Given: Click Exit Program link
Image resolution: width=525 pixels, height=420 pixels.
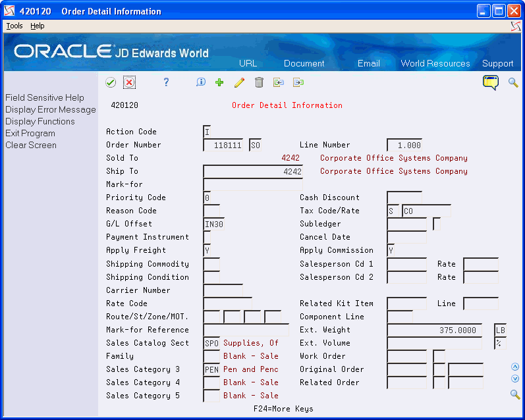Looking at the screenshot, I should click(30, 133).
